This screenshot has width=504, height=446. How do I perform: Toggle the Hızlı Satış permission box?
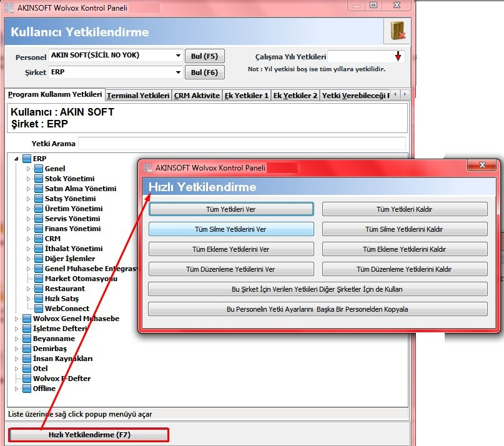39,299
